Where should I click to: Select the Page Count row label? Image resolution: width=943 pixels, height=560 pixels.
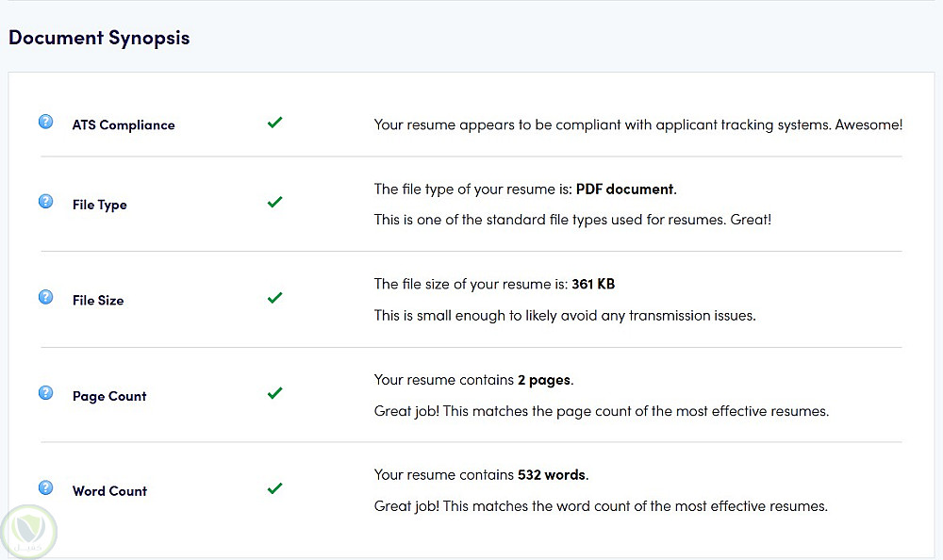coord(109,397)
